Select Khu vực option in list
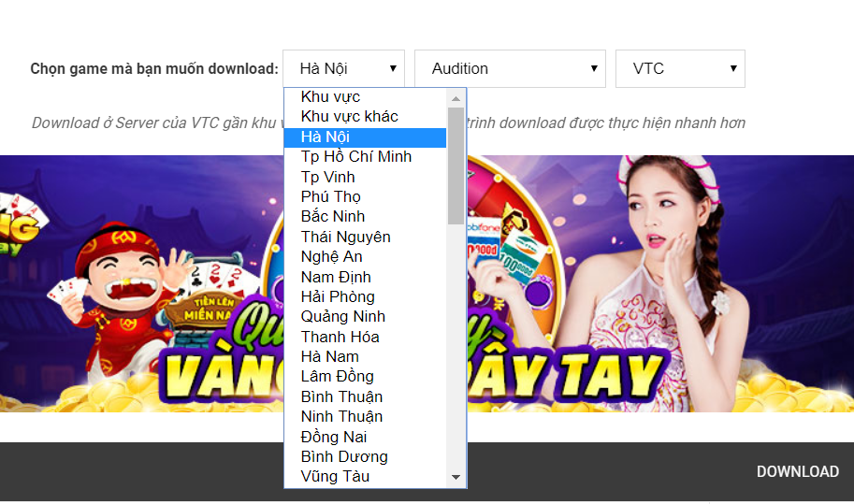854x504 pixels. click(365, 97)
